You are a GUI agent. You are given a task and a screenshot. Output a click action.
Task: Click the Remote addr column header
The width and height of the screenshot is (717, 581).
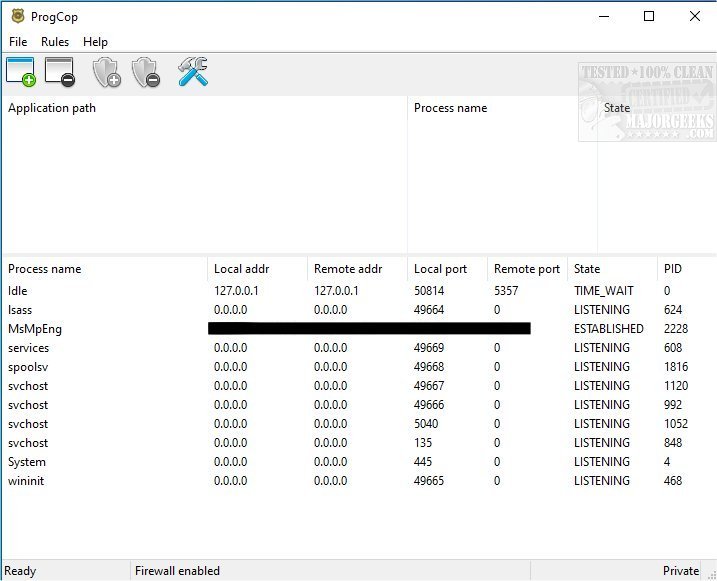point(348,269)
